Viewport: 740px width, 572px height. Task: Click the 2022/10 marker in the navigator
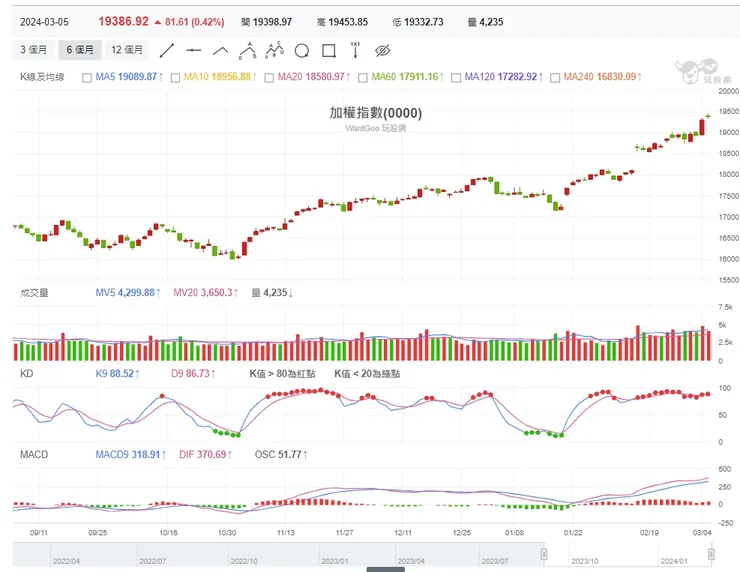tap(244, 561)
